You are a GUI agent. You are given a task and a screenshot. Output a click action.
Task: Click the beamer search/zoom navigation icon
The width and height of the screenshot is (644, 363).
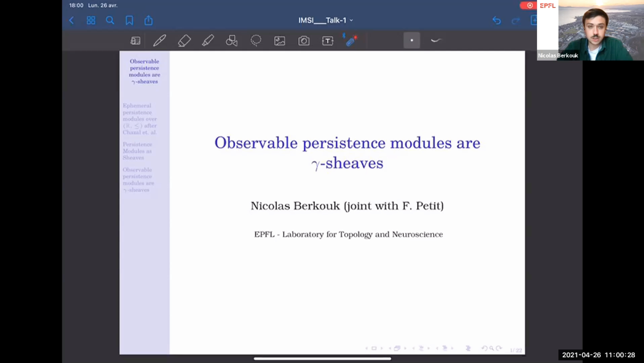tap(491, 348)
